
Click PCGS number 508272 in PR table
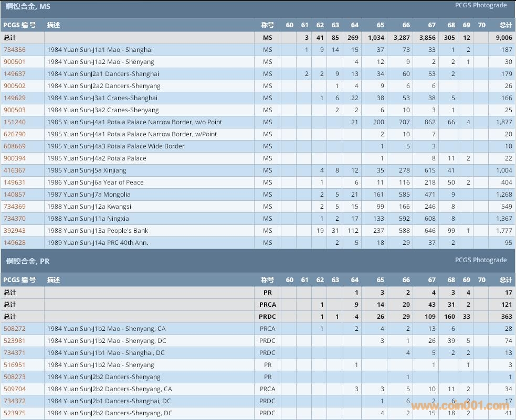tap(15, 329)
